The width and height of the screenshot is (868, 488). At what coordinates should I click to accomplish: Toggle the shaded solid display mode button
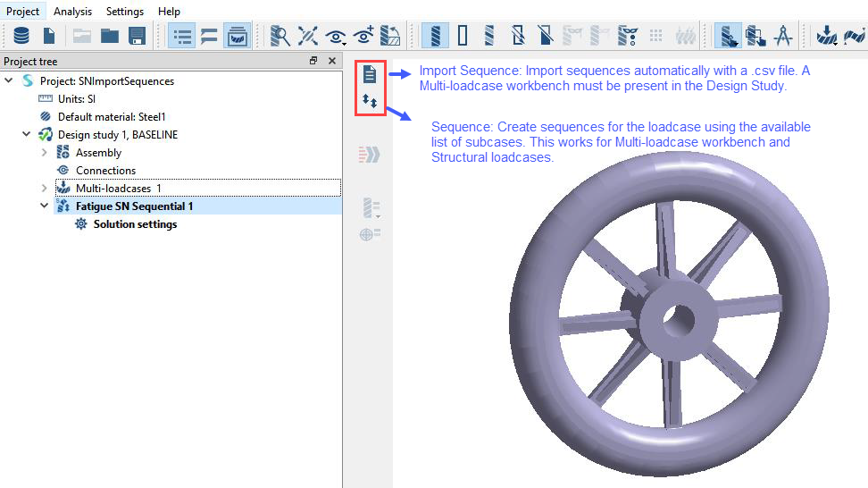point(436,37)
